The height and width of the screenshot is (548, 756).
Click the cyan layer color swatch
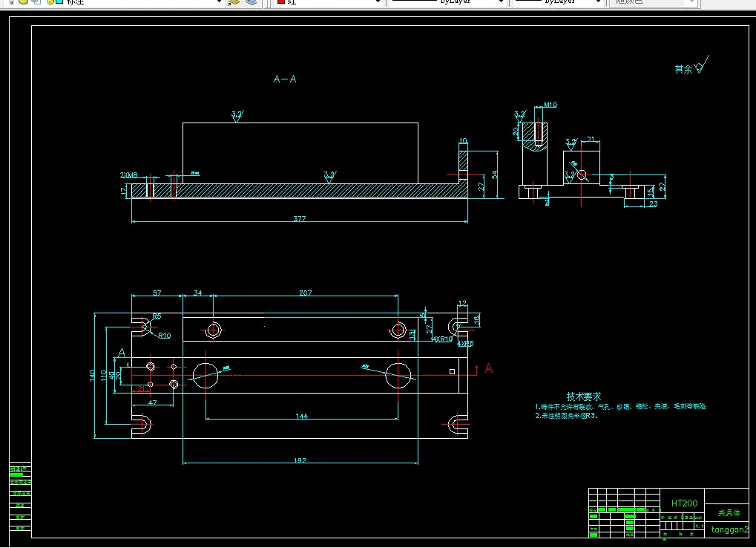point(59,2)
